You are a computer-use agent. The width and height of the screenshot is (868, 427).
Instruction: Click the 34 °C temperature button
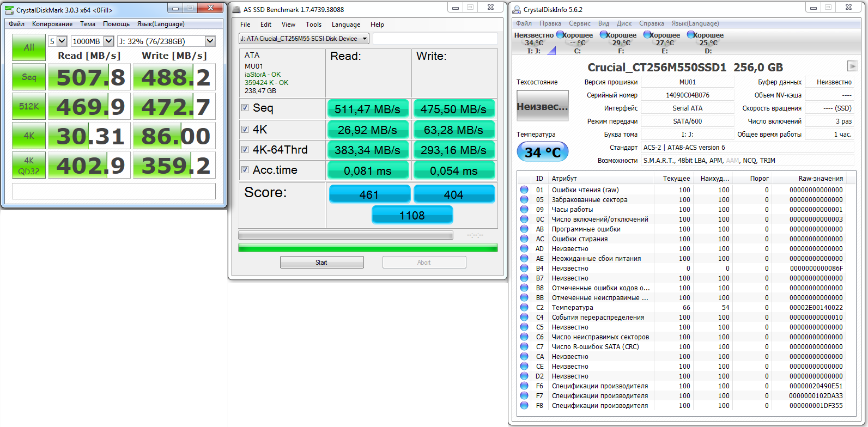[543, 152]
